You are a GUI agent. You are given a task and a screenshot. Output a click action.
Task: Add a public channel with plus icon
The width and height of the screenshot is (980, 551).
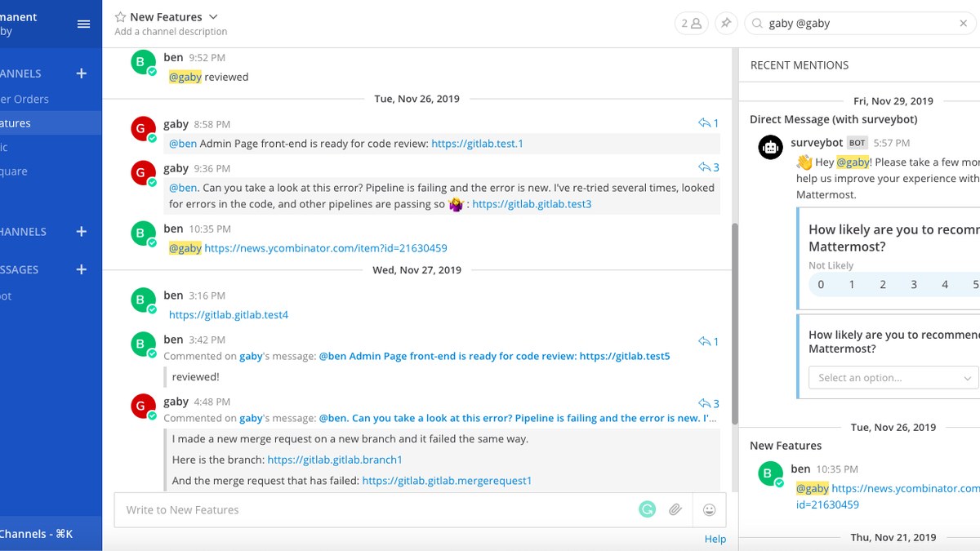(81, 73)
